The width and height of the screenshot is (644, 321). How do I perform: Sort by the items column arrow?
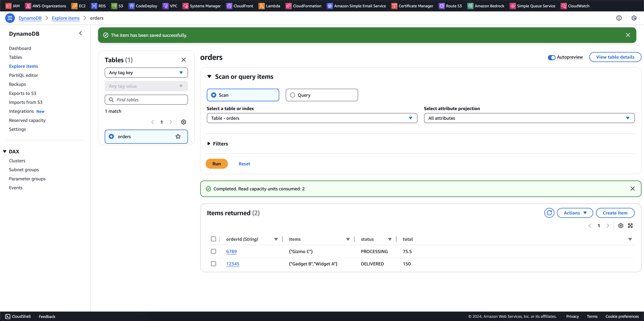pyautogui.click(x=348, y=239)
